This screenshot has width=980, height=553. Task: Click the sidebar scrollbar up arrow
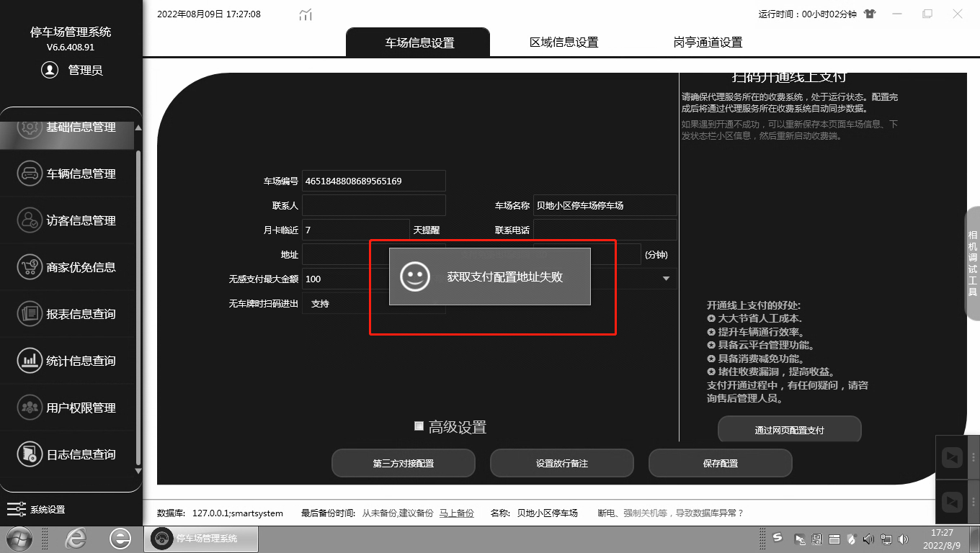[x=138, y=128]
